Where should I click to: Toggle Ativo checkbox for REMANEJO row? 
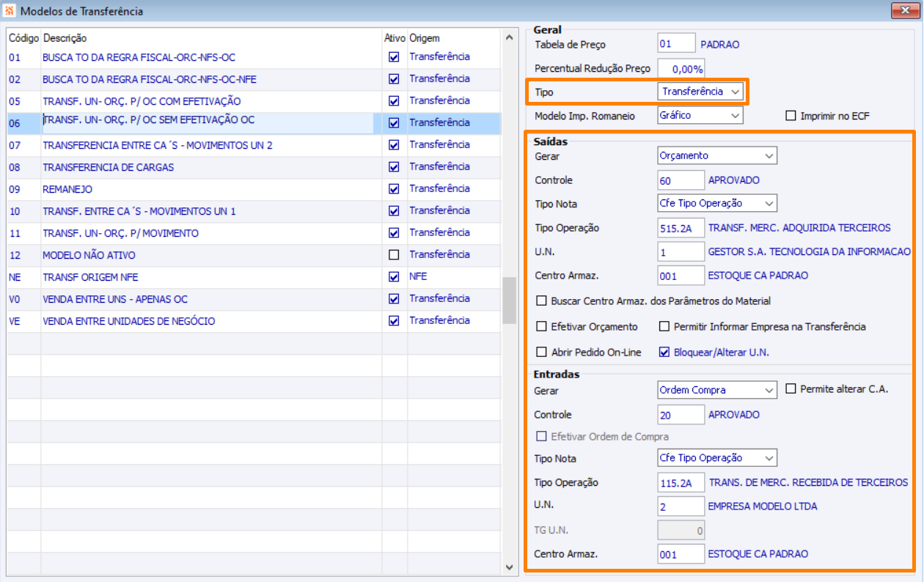394,189
